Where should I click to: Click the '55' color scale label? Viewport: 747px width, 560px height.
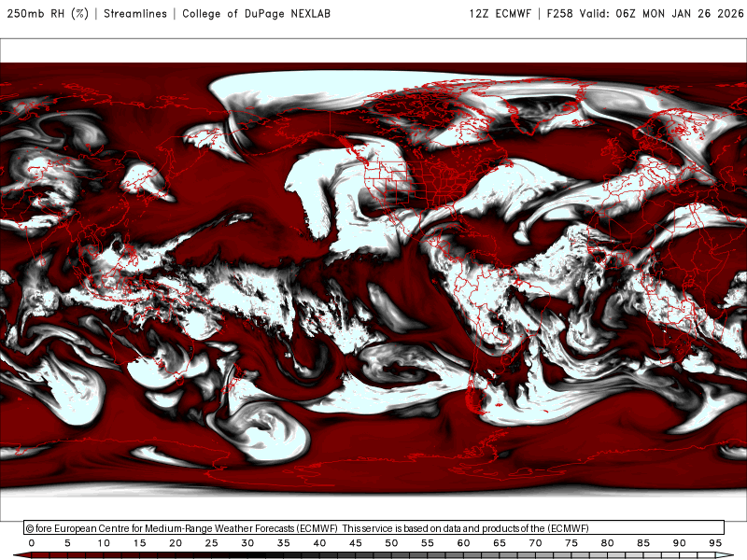point(428,543)
